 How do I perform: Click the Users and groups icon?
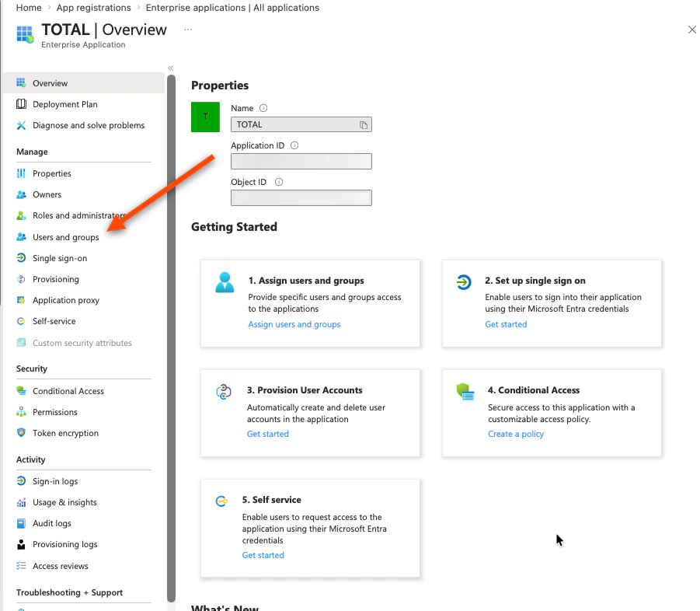point(21,237)
